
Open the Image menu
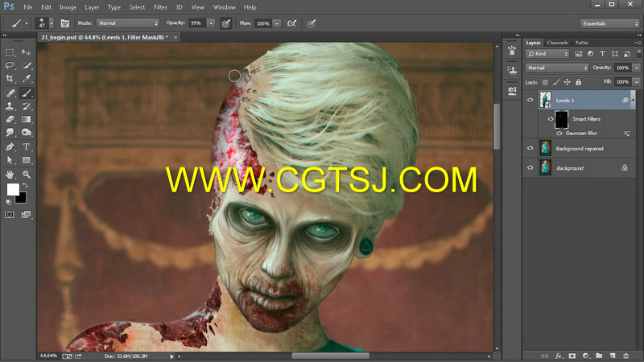(68, 7)
